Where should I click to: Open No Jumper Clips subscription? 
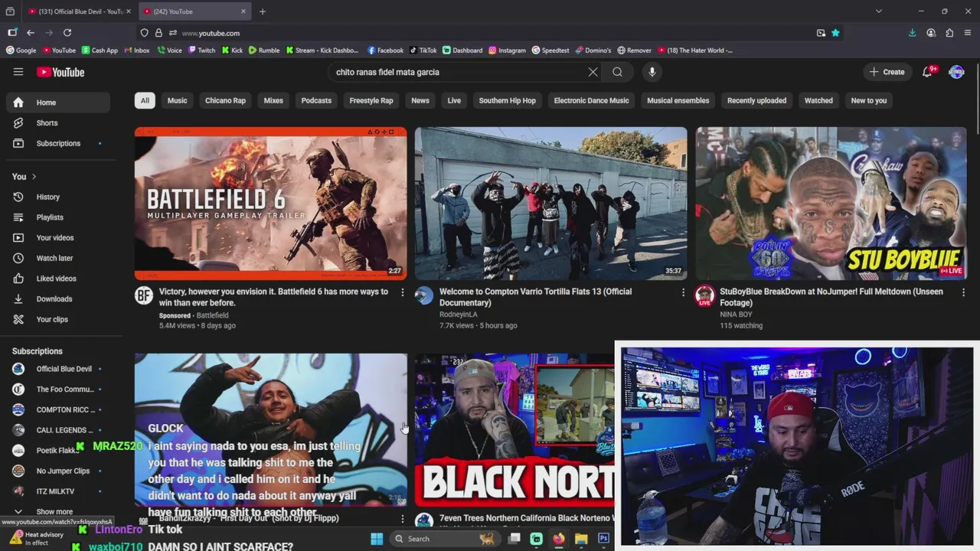pos(58,471)
